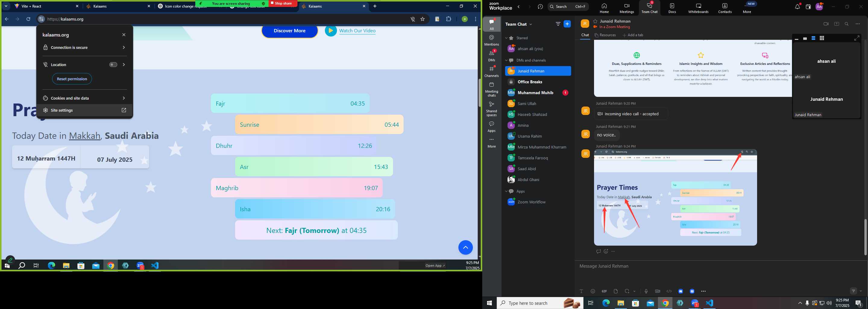Viewport: 868px width, 309px height.
Task: Click the scroll-to-top arrow button
Action: [465, 248]
